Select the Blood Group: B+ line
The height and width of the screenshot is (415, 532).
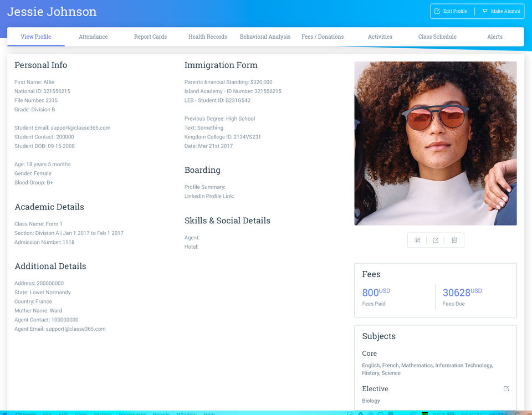(x=34, y=182)
